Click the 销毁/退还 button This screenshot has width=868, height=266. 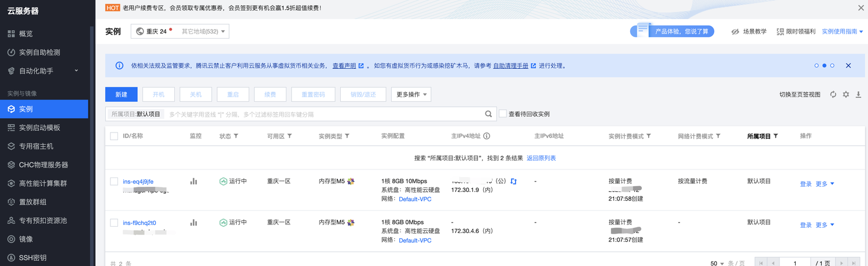pyautogui.click(x=363, y=94)
